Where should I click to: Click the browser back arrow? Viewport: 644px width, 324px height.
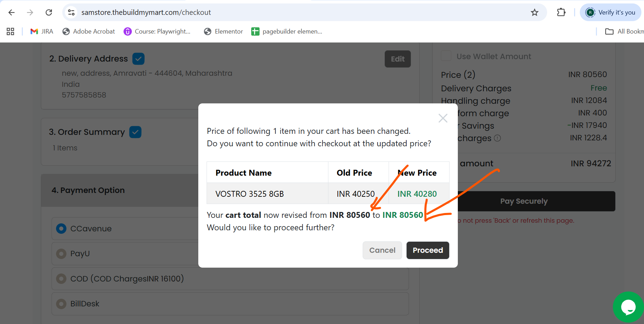point(11,12)
